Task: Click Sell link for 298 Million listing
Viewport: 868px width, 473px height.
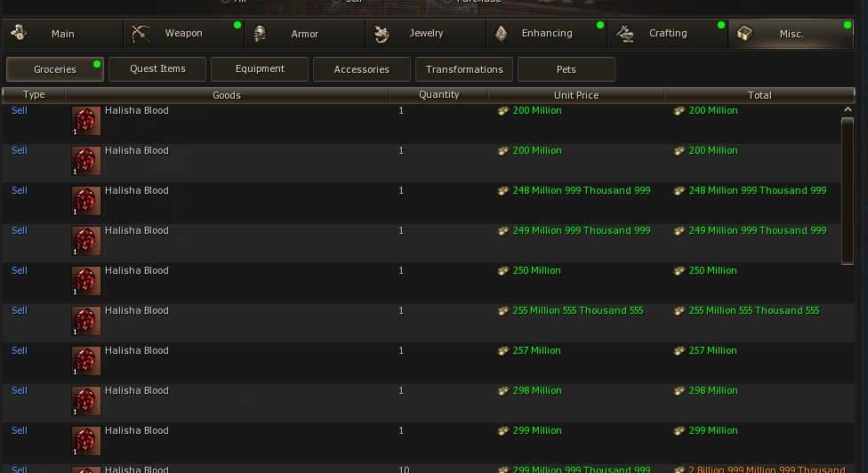Action: tap(20, 390)
